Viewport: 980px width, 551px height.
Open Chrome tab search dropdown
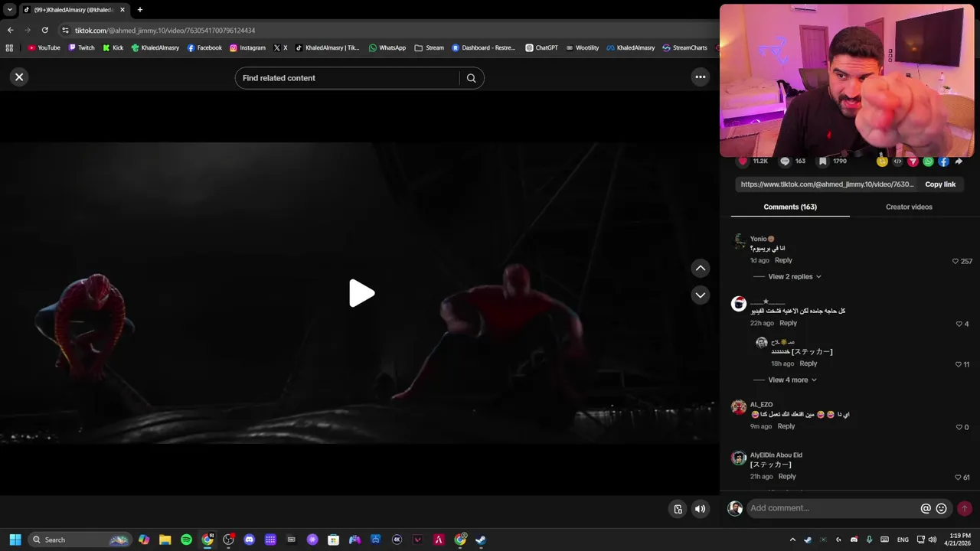9,10
